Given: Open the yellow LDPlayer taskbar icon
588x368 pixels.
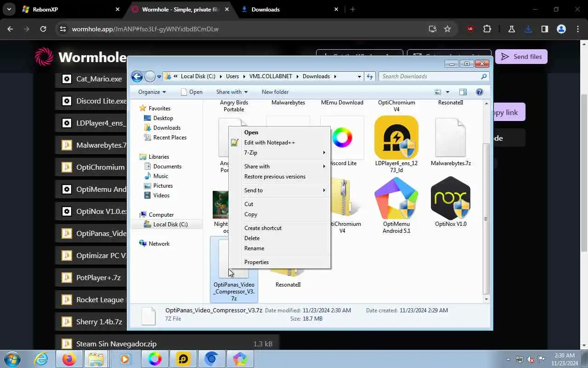Looking at the screenshot, I should tap(183, 359).
